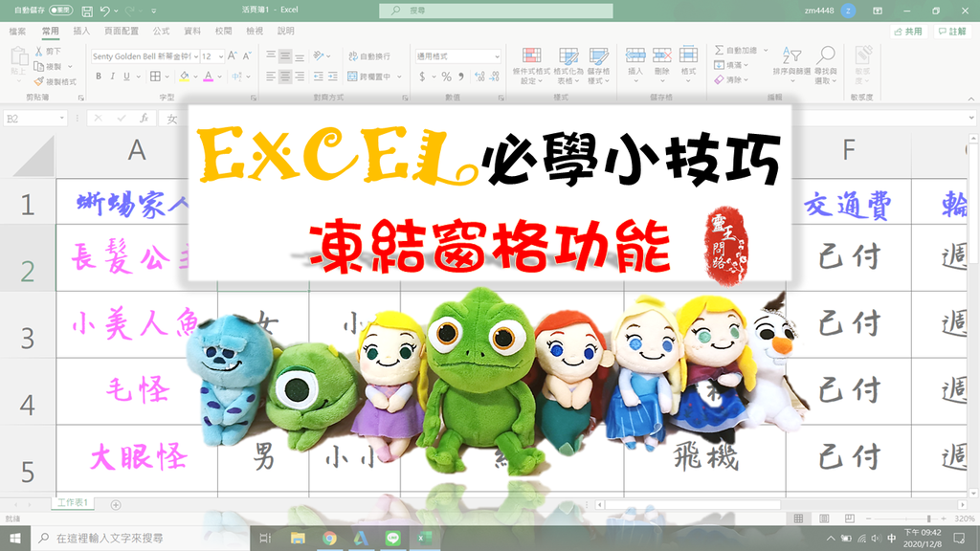Click the search (搜尋) box in title bar
The image size is (980, 551).
click(496, 11)
